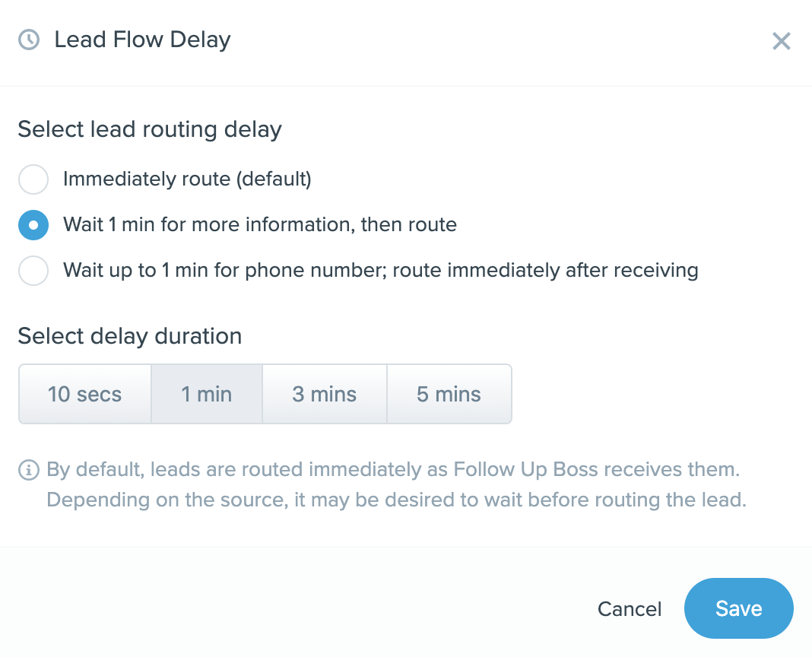Screen dimensions: 812x657
Task: Click the "Wait 1 min for more information, then route" label
Action: [x=260, y=225]
